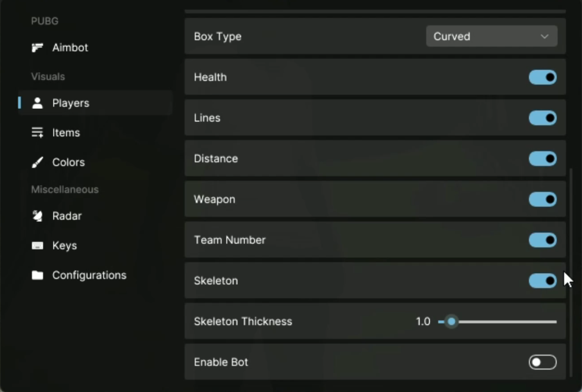Click the Players person icon
The image size is (582, 392).
pyautogui.click(x=37, y=103)
